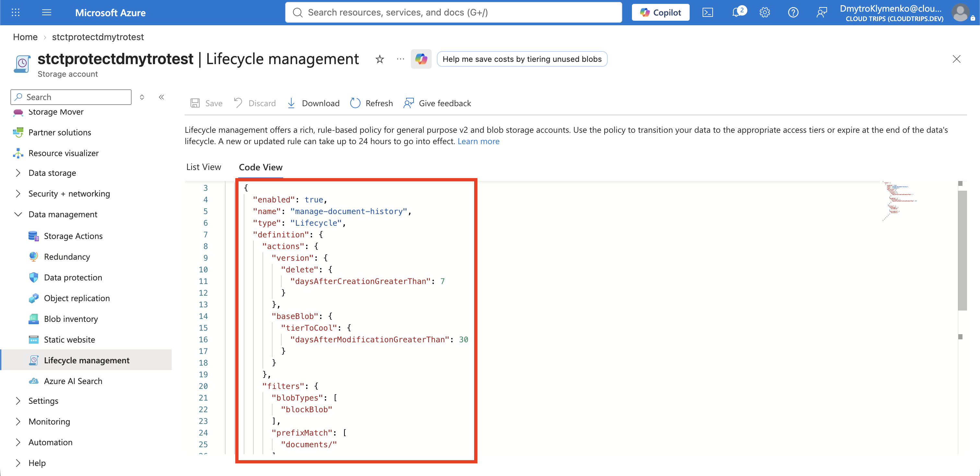980x476 pixels.
Task: Click the code minimap preview
Action: pos(900,201)
